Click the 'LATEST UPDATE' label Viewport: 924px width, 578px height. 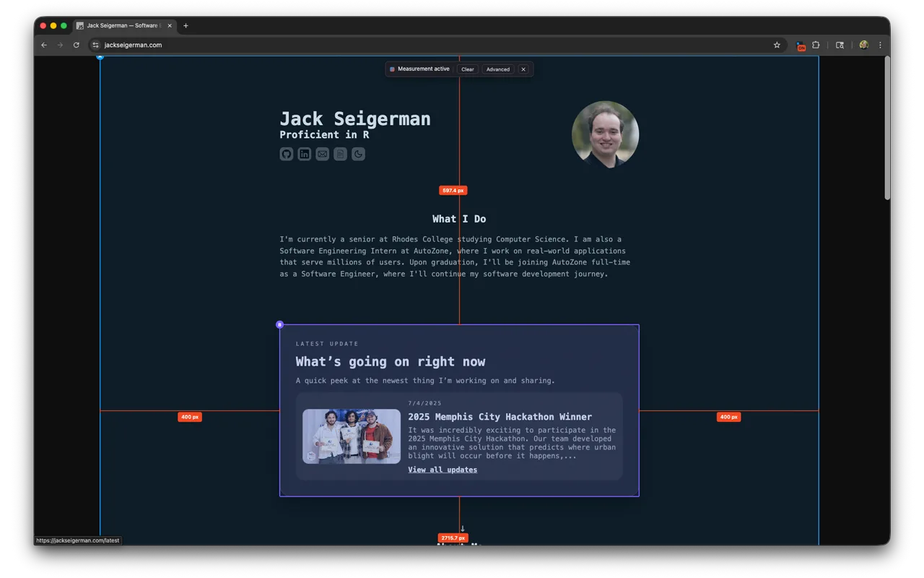coord(327,344)
